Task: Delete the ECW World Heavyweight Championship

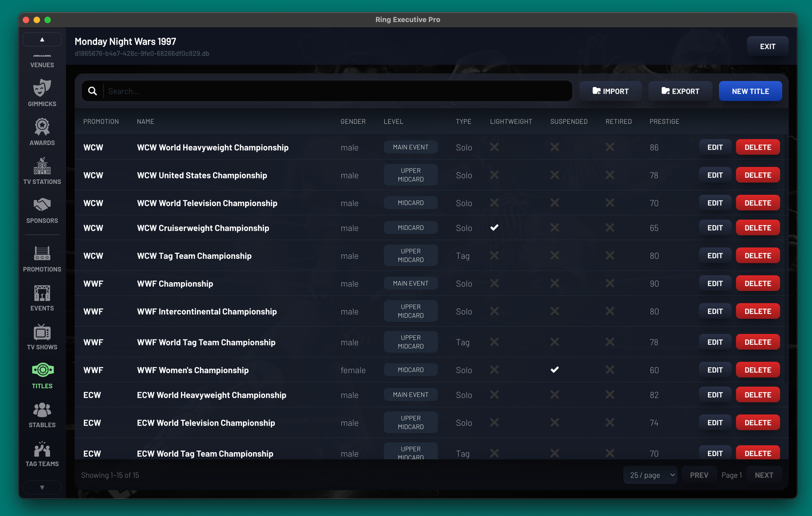Action: pyautogui.click(x=758, y=395)
